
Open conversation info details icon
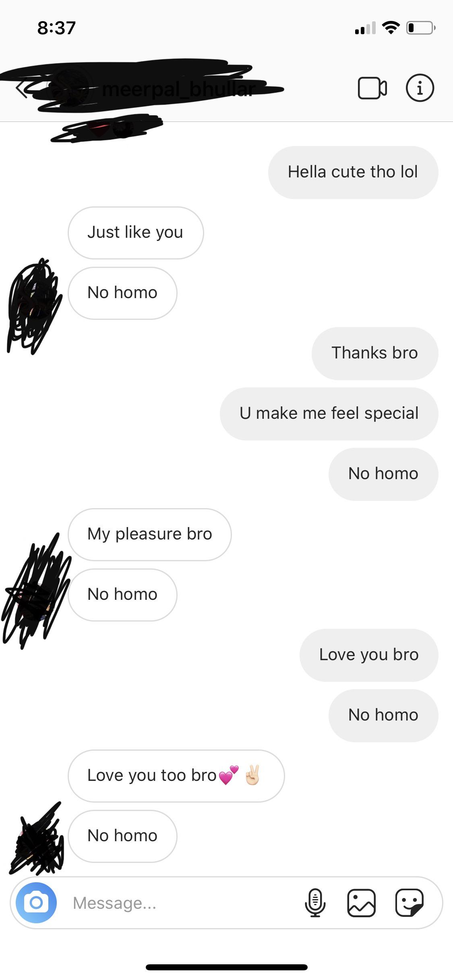tap(420, 88)
